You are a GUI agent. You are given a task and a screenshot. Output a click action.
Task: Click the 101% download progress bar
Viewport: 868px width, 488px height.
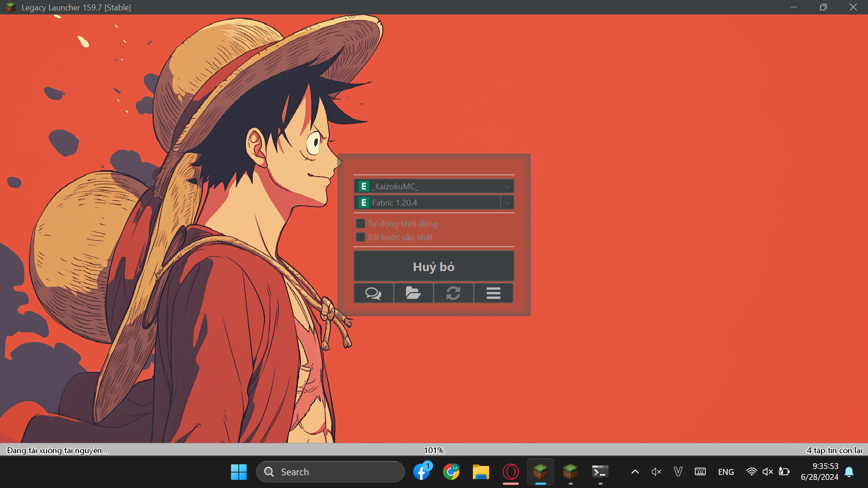(434, 450)
